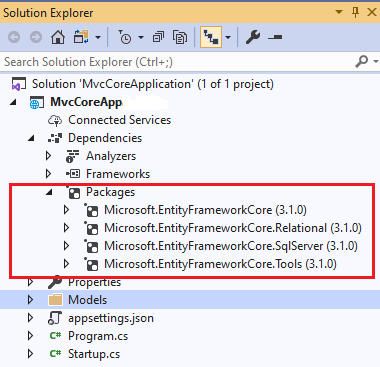Screen dimensions: 380x367
Task: Go to Home view in Solution Explorer
Action: pos(58,37)
